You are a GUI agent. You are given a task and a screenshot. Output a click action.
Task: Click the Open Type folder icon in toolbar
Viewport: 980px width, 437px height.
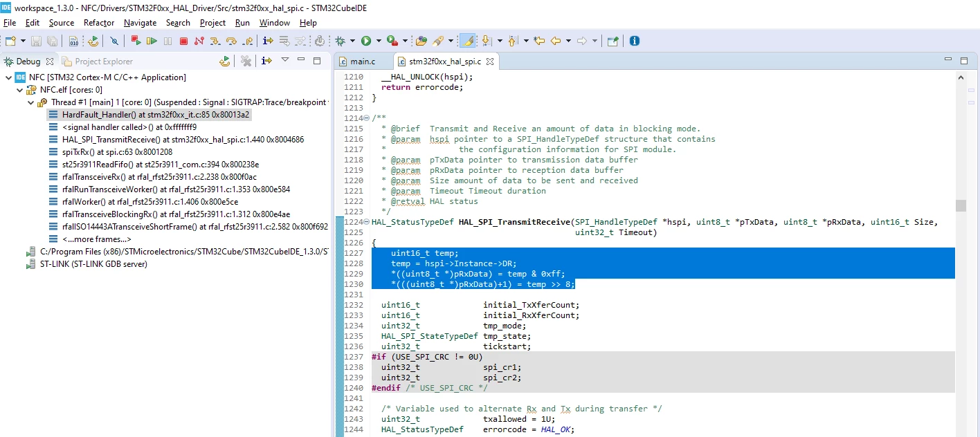pos(421,41)
